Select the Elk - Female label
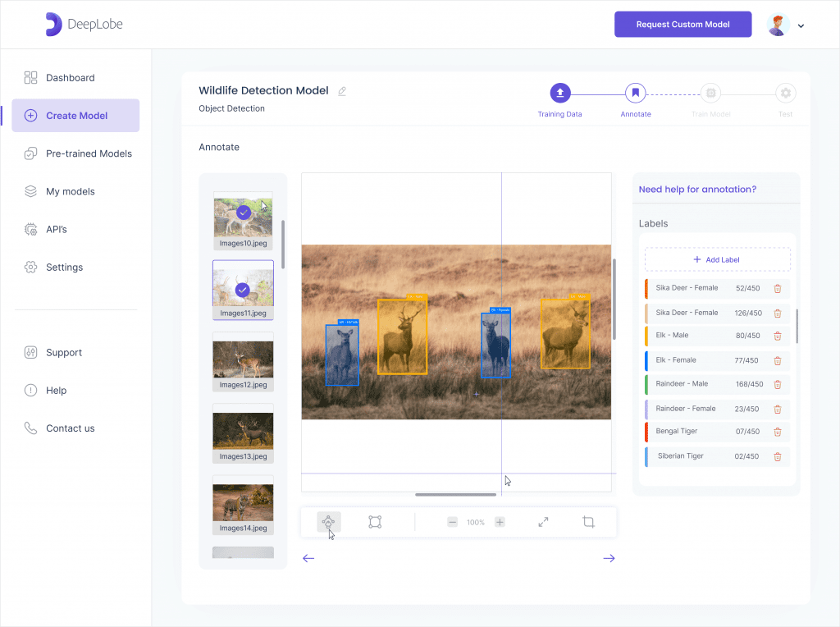Screen dimensions: 840x627 pos(717,360)
